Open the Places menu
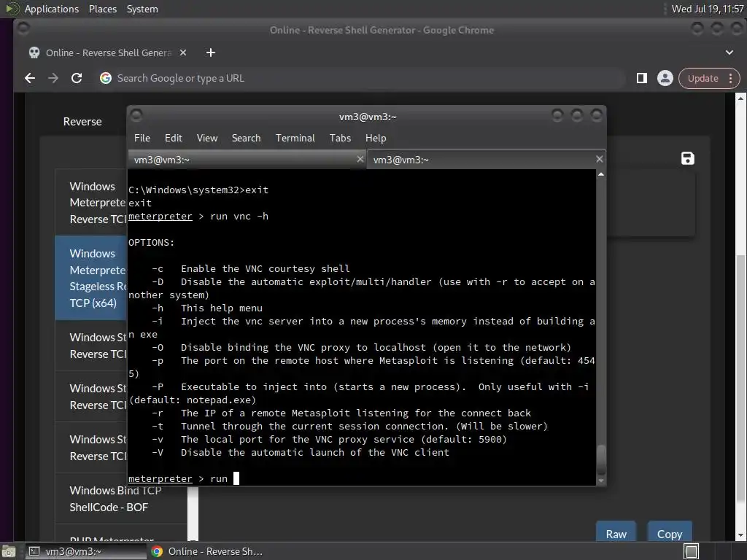The image size is (747, 560). coord(102,9)
